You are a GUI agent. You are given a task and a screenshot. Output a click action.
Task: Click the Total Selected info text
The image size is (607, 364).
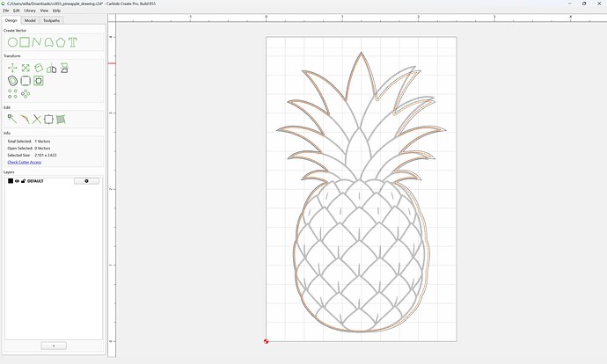29,142
